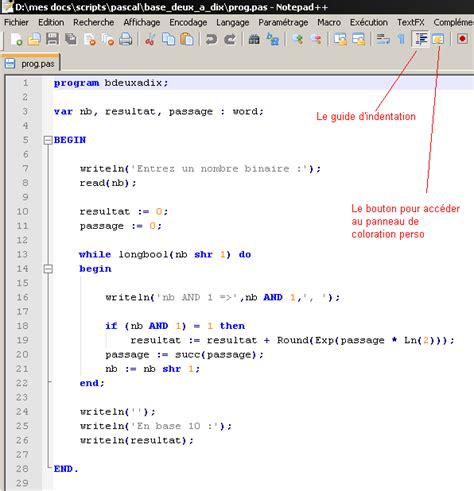Click the New file toolbar icon
The height and width of the screenshot is (491, 474).
point(16,39)
